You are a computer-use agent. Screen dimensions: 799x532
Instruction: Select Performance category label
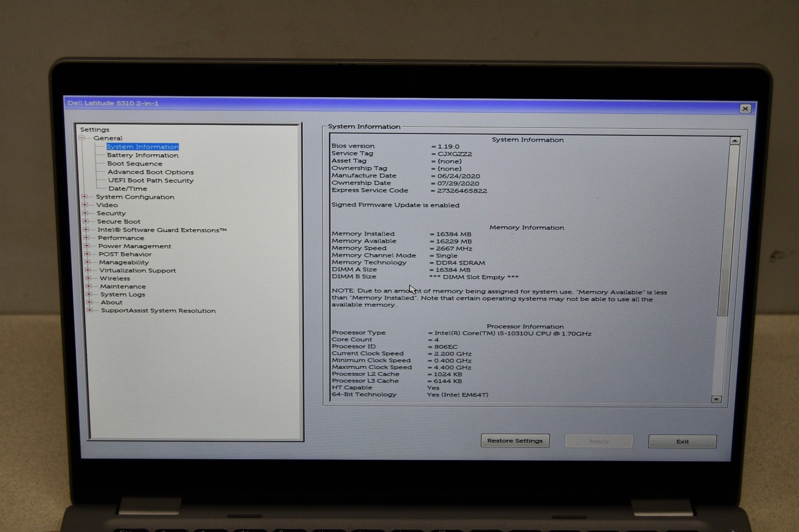pyautogui.click(x=120, y=238)
